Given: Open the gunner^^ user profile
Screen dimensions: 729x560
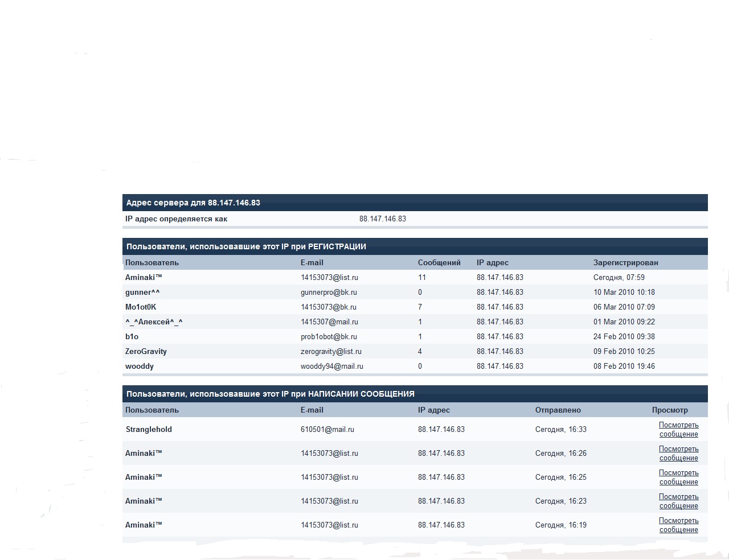Looking at the screenshot, I should click(142, 293).
